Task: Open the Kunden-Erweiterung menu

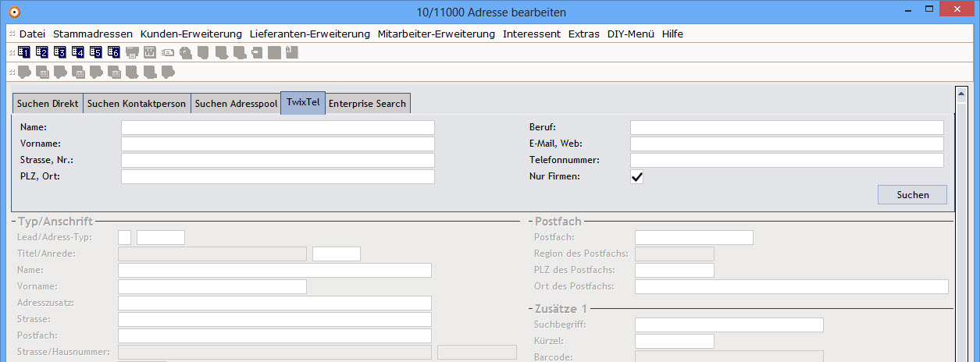Action: pyautogui.click(x=191, y=34)
